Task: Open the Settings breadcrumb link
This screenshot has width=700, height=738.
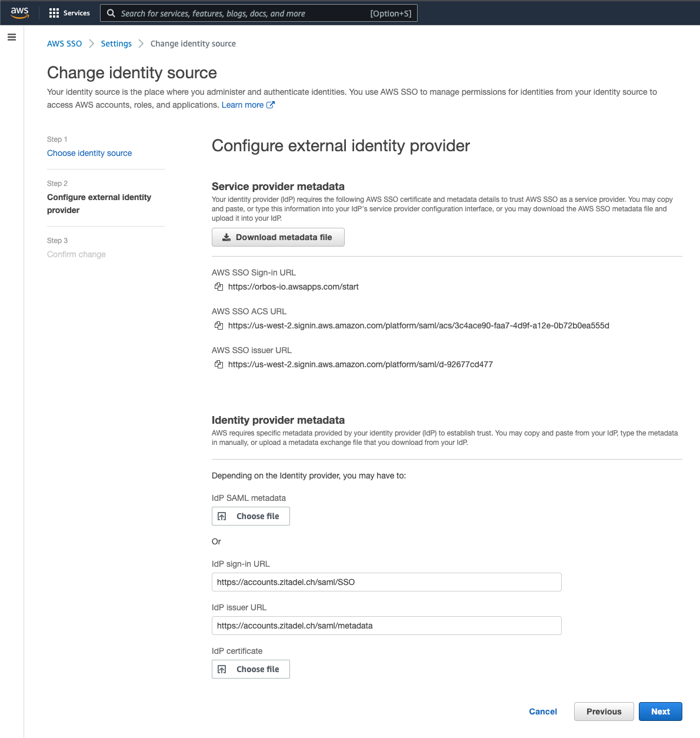Action: tap(116, 44)
